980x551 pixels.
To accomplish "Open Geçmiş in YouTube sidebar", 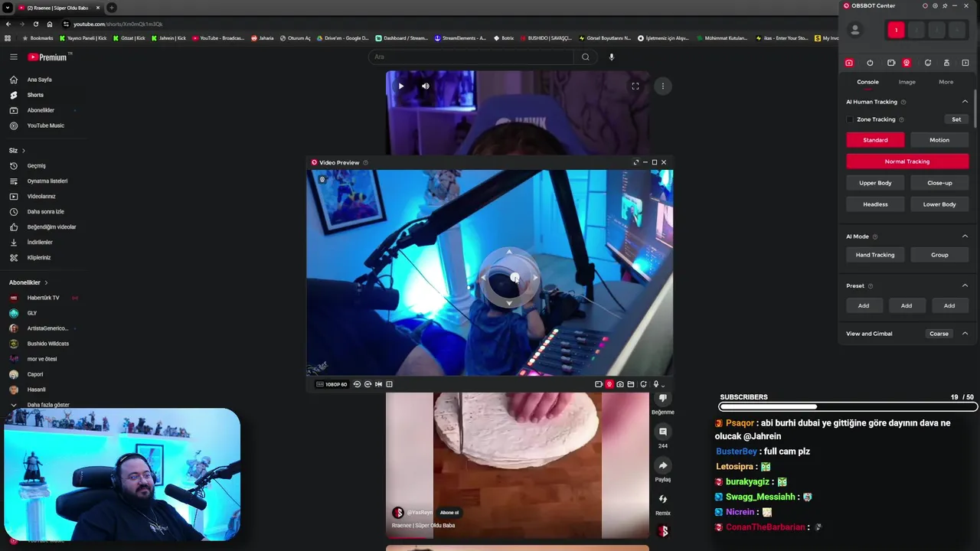I will coord(37,166).
